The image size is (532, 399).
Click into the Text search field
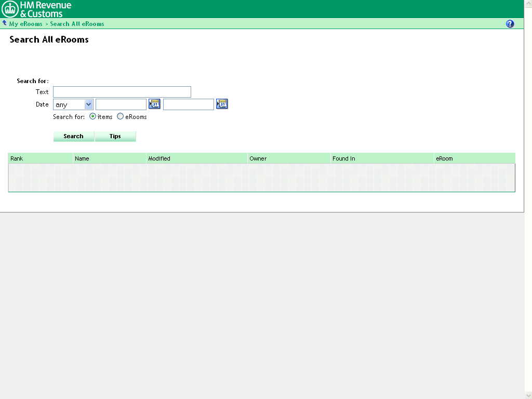pos(122,92)
